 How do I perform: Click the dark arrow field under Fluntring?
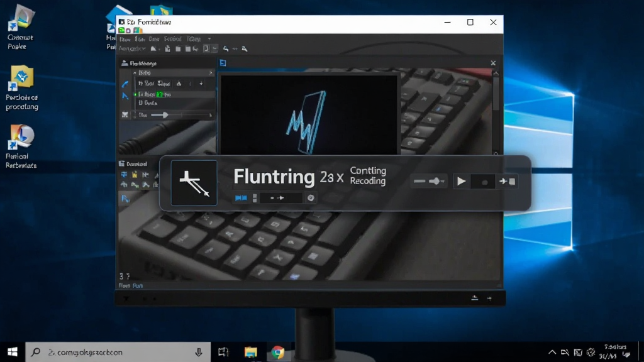281,198
